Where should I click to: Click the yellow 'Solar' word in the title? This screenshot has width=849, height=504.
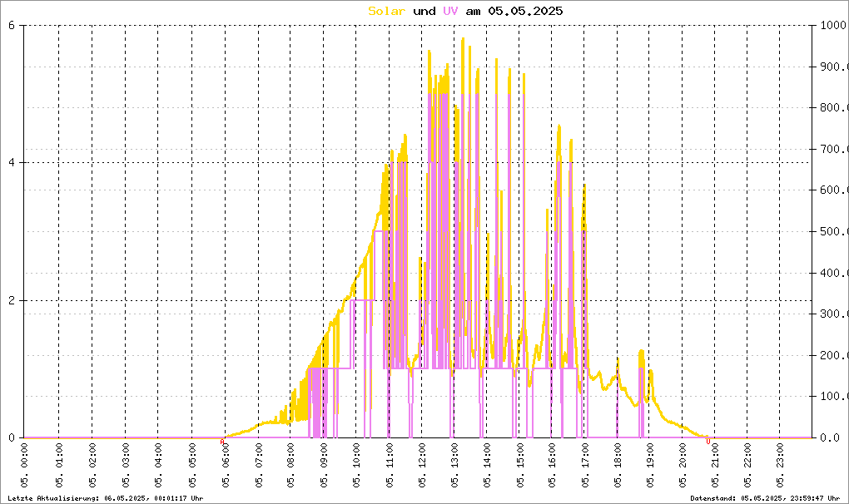[387, 11]
